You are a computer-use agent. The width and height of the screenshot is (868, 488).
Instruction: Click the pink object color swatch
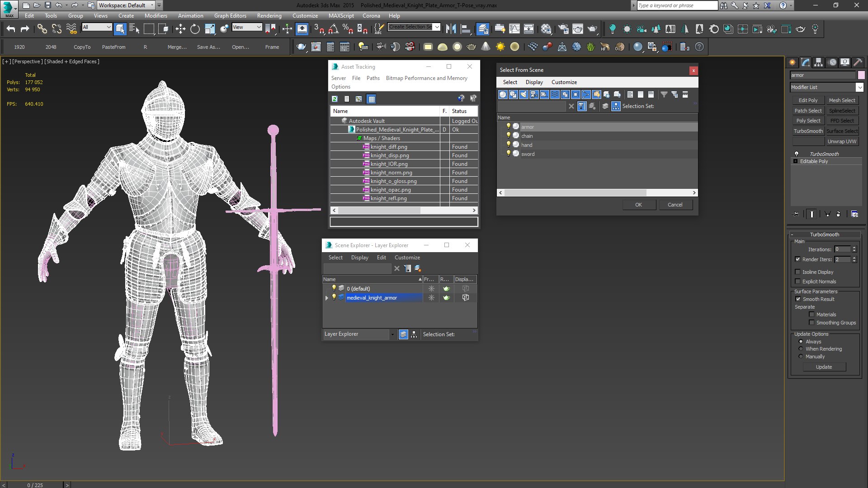click(x=861, y=75)
